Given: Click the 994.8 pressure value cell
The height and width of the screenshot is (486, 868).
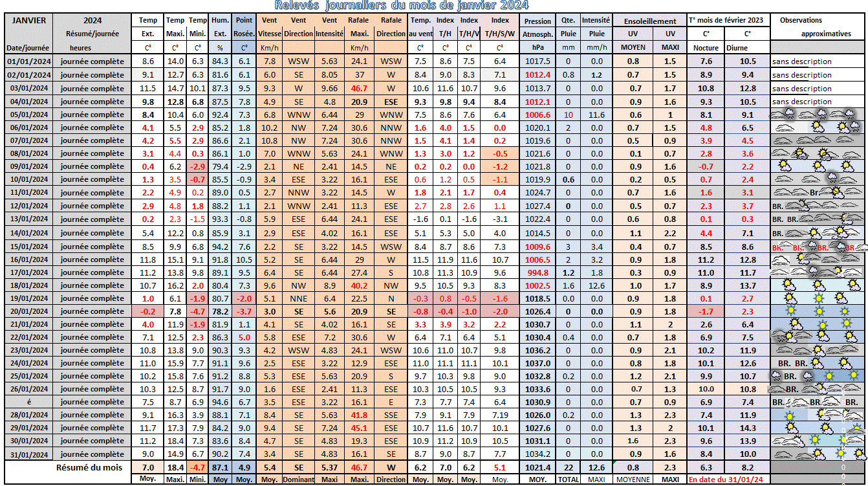Looking at the screenshot, I should click(537, 272).
